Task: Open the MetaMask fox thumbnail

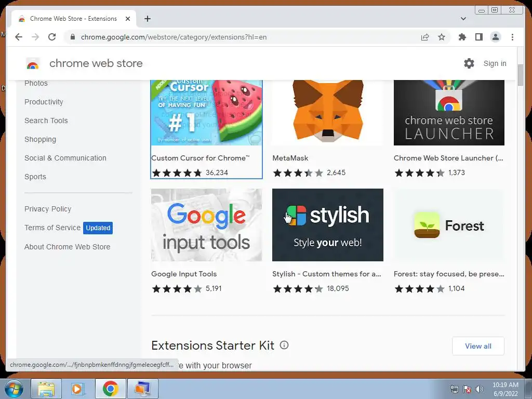Action: (328, 113)
